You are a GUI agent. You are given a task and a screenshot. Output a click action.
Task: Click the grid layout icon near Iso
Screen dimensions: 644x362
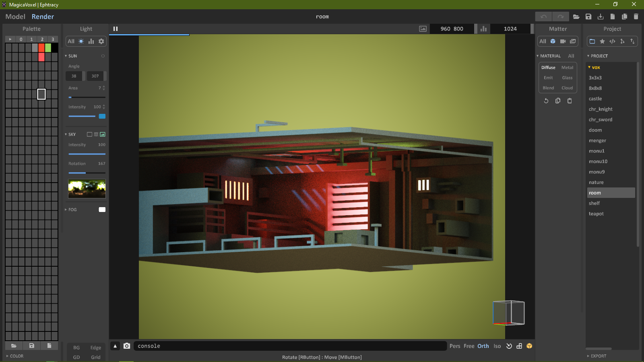click(519, 346)
